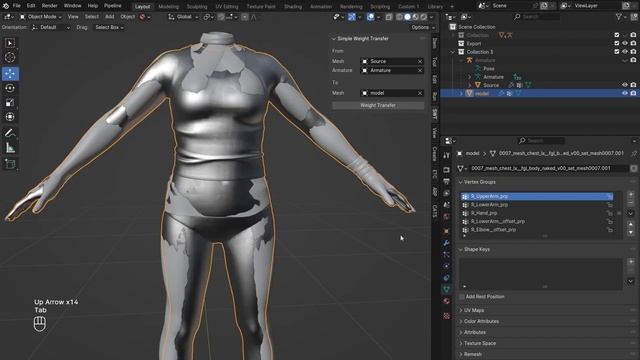Activate the Move tool in the left toolbar

point(10,74)
